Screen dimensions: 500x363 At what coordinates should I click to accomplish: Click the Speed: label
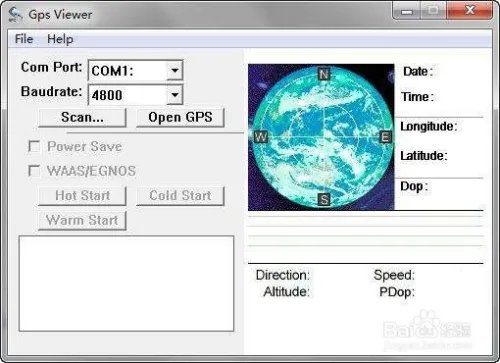(x=394, y=275)
